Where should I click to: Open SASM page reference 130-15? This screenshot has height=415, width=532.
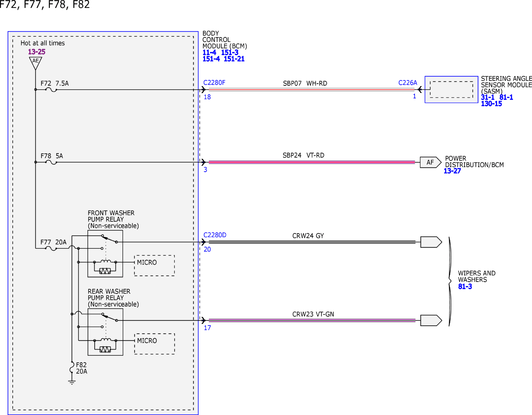tap(491, 104)
